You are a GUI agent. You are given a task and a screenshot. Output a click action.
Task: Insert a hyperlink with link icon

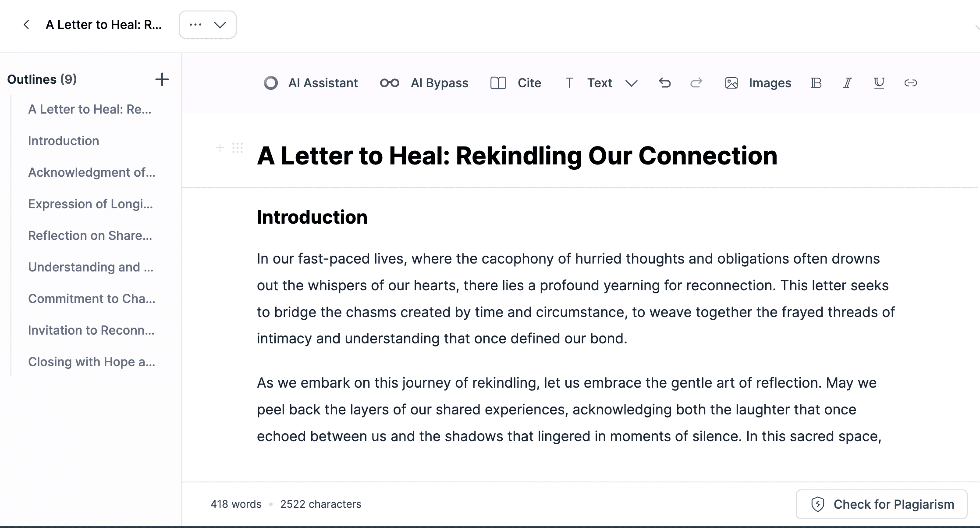[x=910, y=83]
